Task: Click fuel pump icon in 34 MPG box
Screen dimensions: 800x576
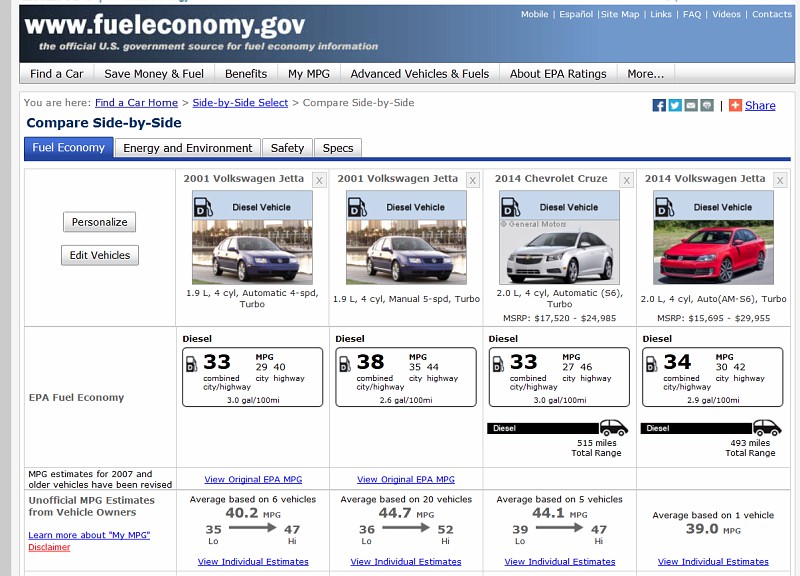Action: click(x=652, y=364)
